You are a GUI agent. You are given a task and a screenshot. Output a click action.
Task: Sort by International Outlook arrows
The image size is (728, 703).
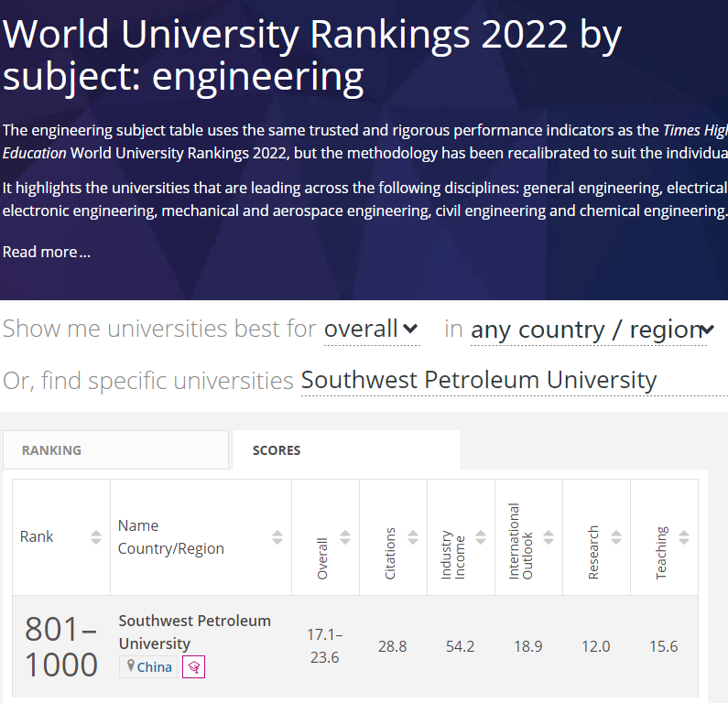(549, 537)
